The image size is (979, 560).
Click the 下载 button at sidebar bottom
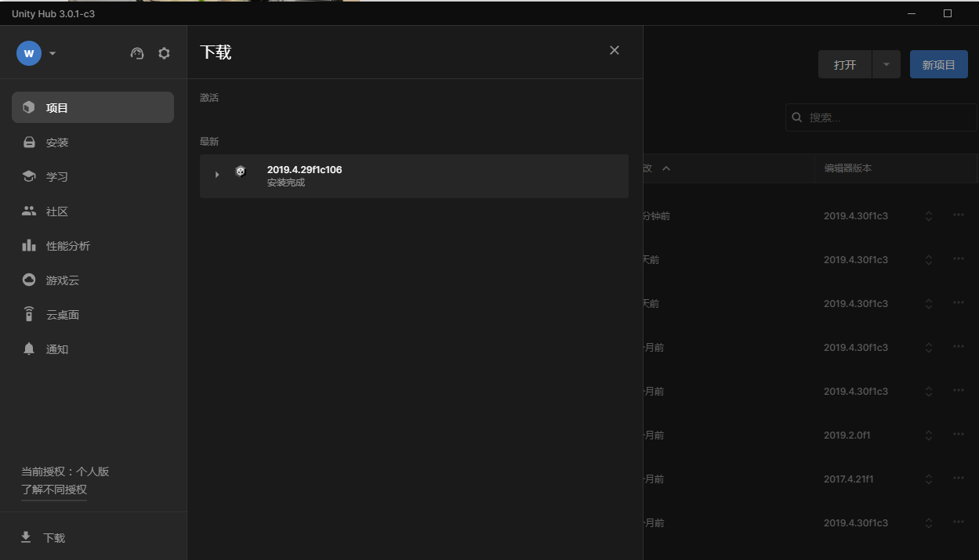tap(93, 537)
